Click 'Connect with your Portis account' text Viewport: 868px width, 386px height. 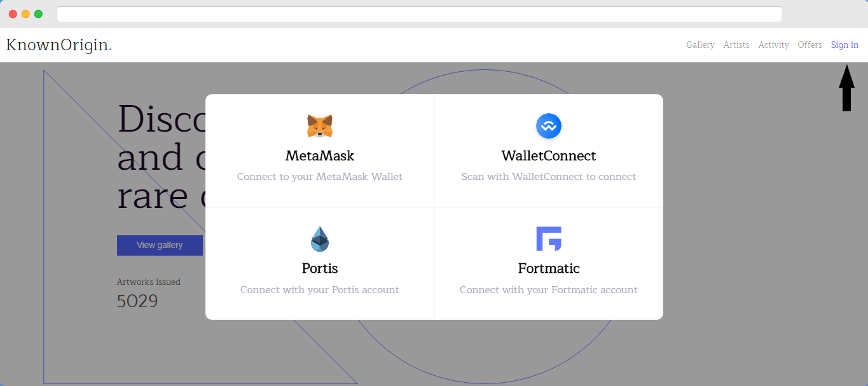tap(320, 290)
